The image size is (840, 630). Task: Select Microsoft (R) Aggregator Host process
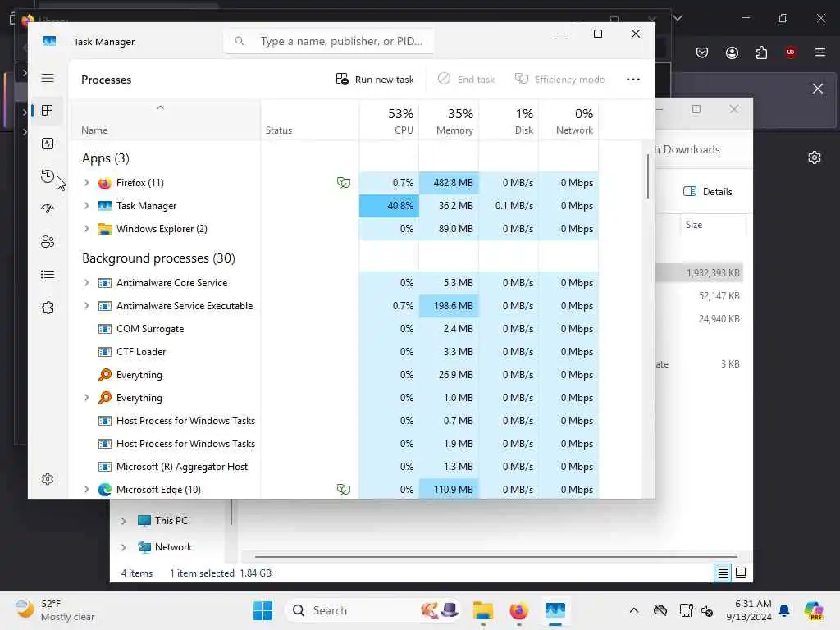(182, 467)
